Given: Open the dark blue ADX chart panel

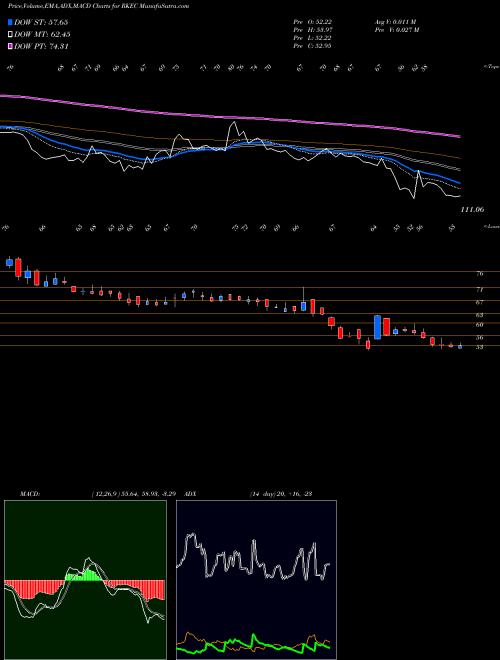Looking at the screenshot, I should (256, 580).
